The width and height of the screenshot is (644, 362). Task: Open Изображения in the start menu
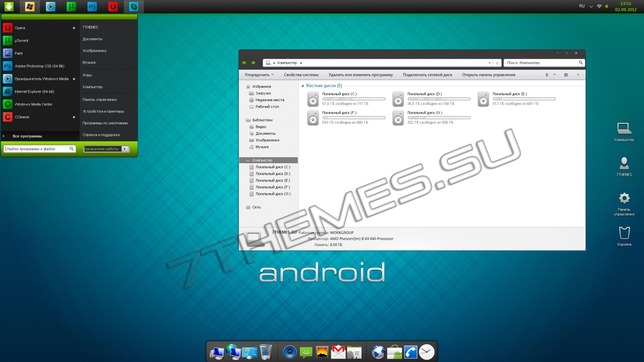tap(94, 51)
